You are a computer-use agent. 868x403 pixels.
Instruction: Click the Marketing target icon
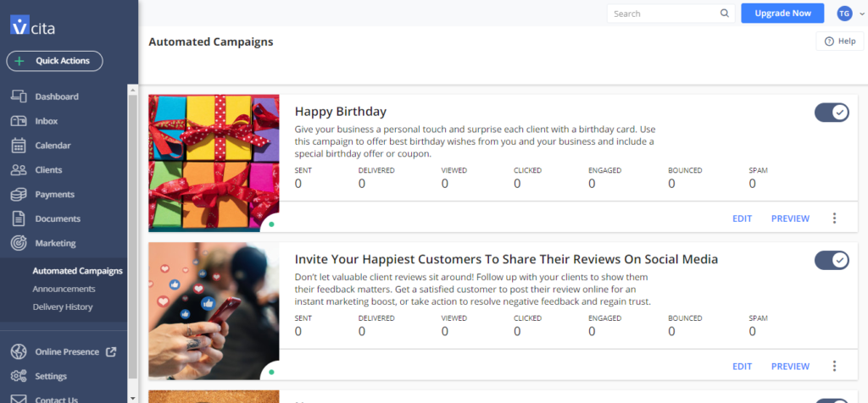[x=19, y=243]
